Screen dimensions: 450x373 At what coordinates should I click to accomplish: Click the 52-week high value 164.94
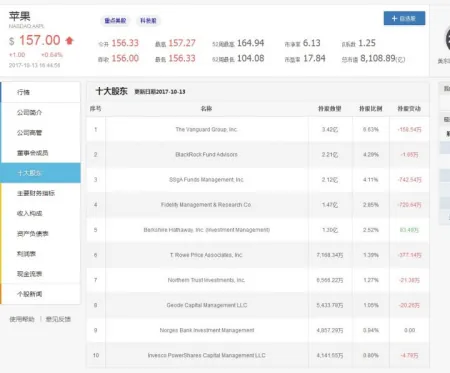pyautogui.click(x=251, y=43)
